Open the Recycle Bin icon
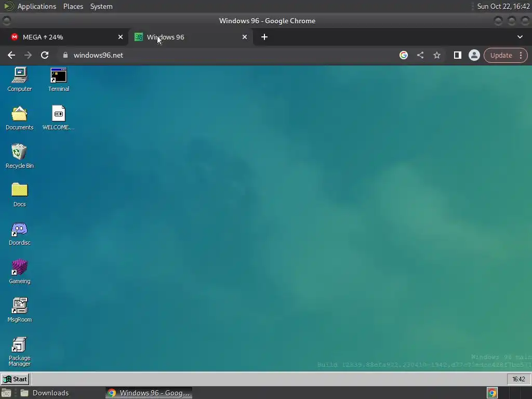 pyautogui.click(x=20, y=156)
